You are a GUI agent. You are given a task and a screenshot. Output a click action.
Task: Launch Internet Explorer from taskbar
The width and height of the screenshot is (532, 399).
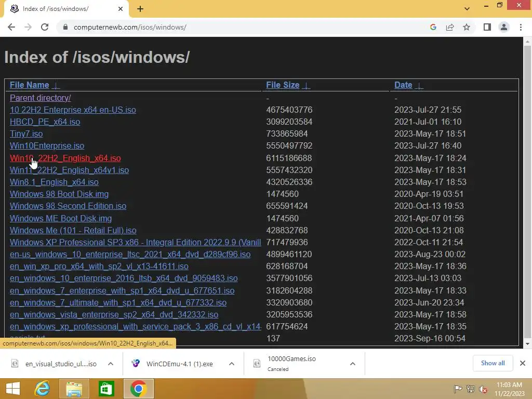coord(42,389)
